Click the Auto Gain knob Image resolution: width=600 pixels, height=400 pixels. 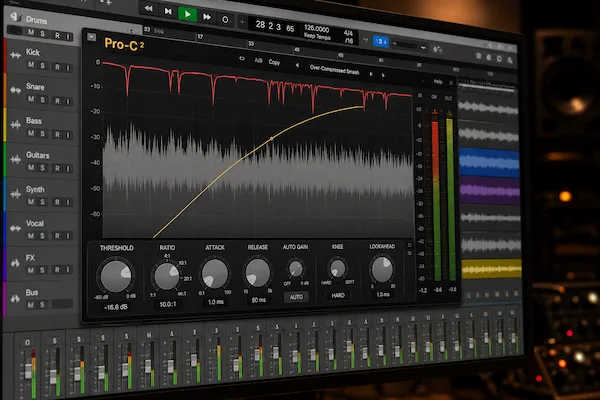pos(295,269)
